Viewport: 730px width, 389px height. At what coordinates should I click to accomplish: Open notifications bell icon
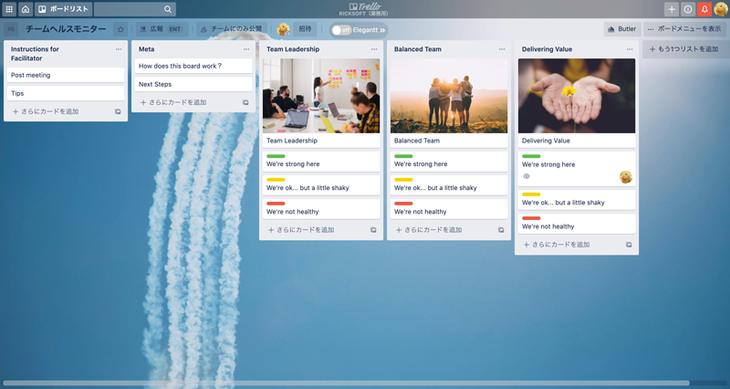pyautogui.click(x=704, y=9)
